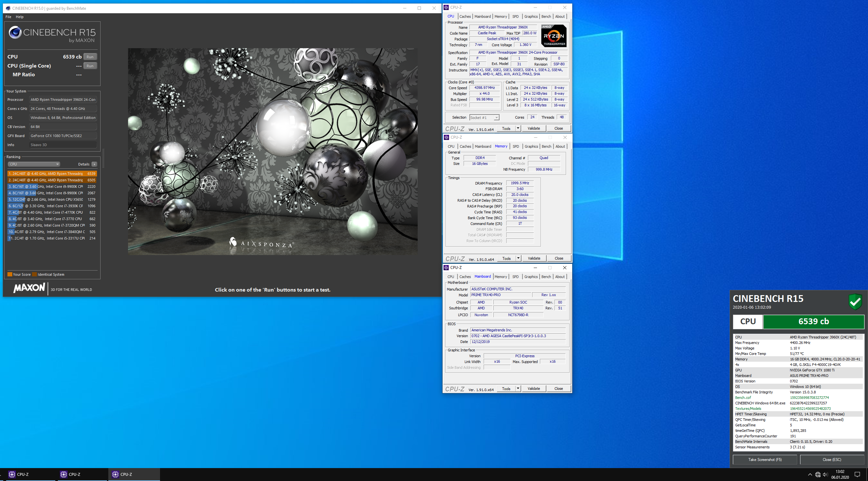The height and width of the screenshot is (481, 868).
Task: Select Mainboard tab in Memory CPU-Z window
Action: pyautogui.click(x=483, y=146)
